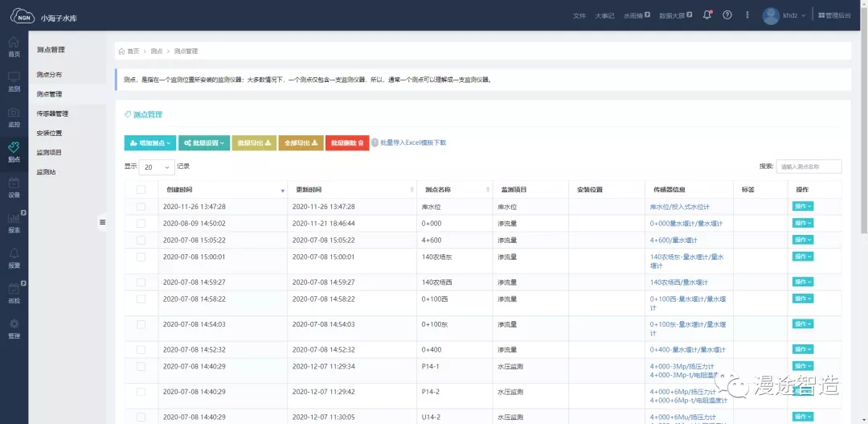Collapse the submenu with the hamburger handle

tap(102, 222)
